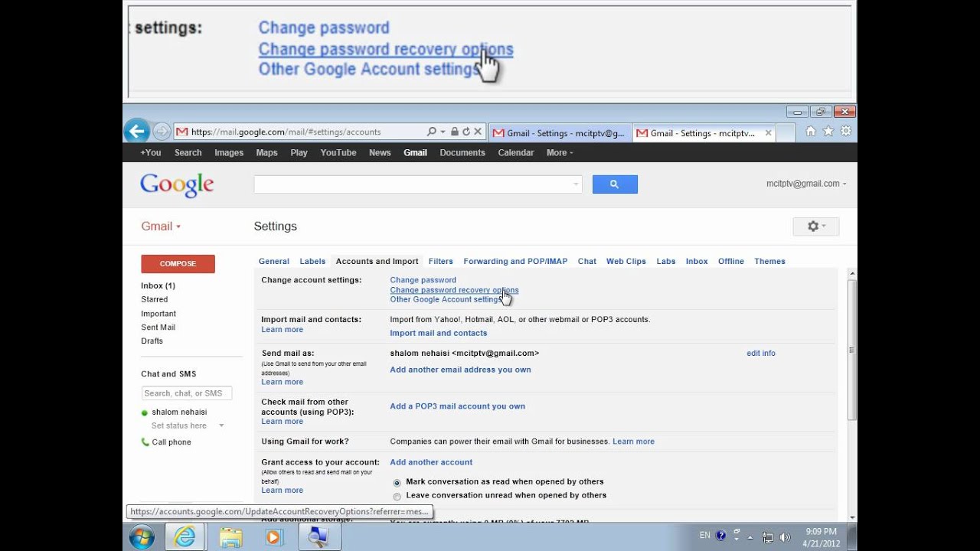Click the Google logo
The height and width of the screenshot is (551, 980).
[177, 185]
